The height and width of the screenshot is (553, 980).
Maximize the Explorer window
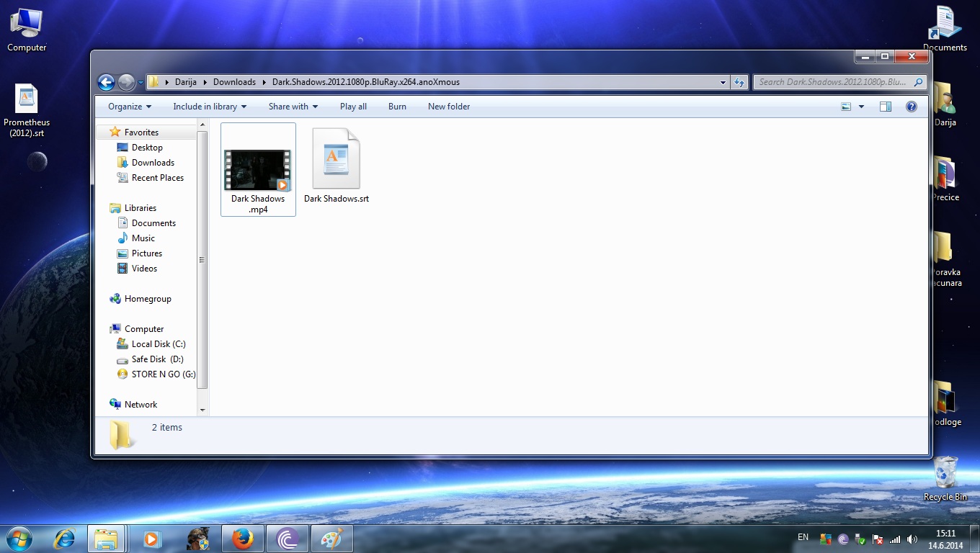885,56
